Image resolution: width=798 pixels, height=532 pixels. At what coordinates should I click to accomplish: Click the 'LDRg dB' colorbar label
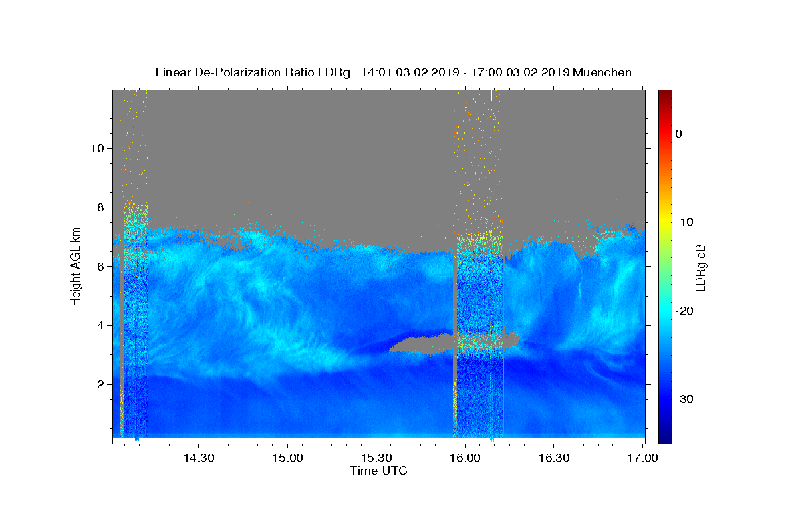[700, 267]
